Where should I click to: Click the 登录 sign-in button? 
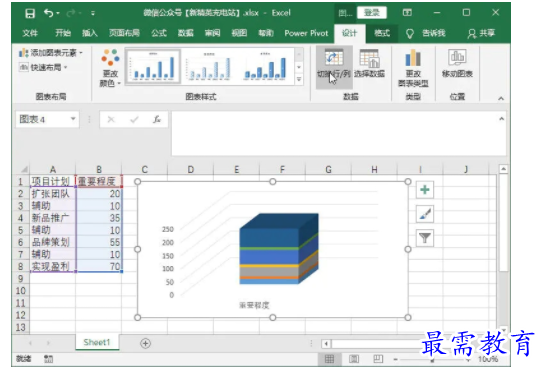click(372, 13)
